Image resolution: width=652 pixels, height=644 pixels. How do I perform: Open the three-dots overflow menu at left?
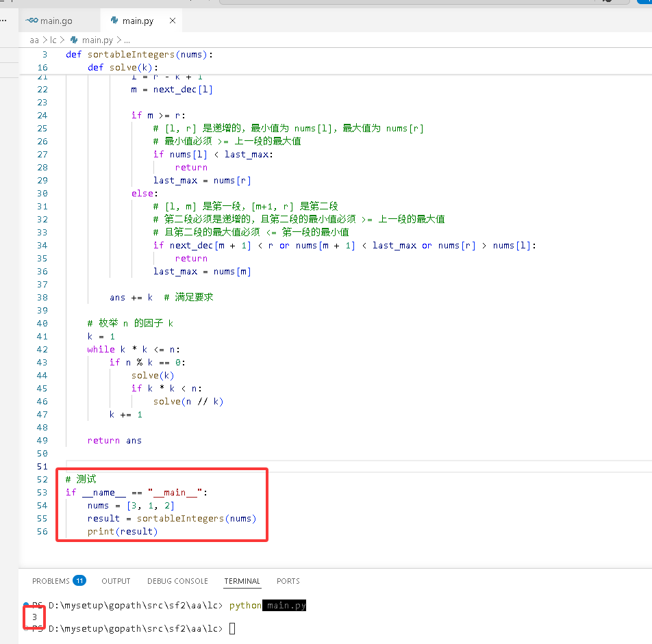[x=3, y=21]
